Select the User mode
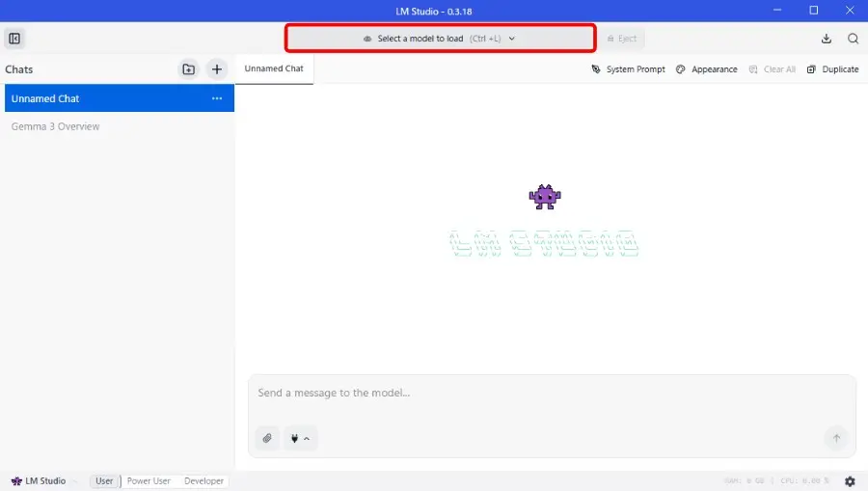The height and width of the screenshot is (491, 868). (104, 481)
